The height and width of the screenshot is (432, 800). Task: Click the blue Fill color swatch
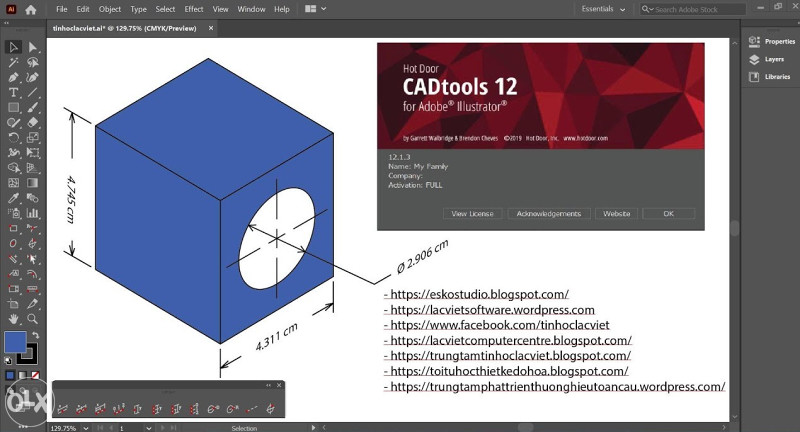coord(13,341)
